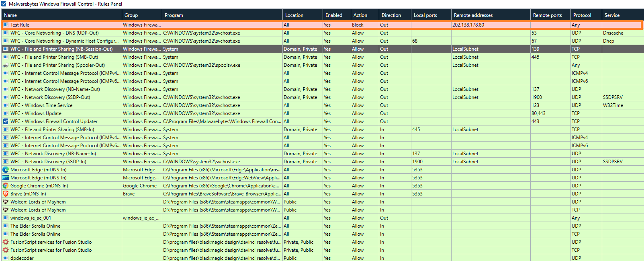The height and width of the screenshot is (261, 644).
Task: Click the Windows Firewall Control Updater icon
Action: point(6,121)
